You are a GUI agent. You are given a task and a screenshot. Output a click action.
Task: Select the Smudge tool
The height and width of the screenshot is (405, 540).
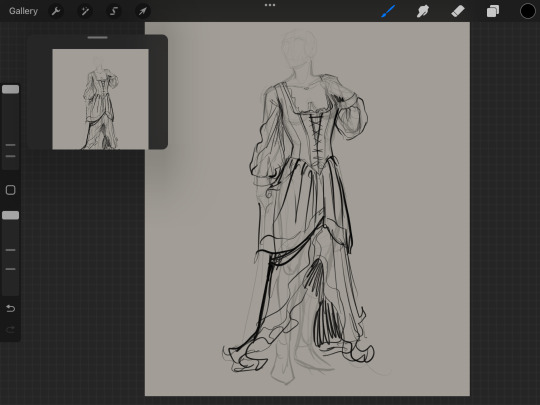(423, 11)
